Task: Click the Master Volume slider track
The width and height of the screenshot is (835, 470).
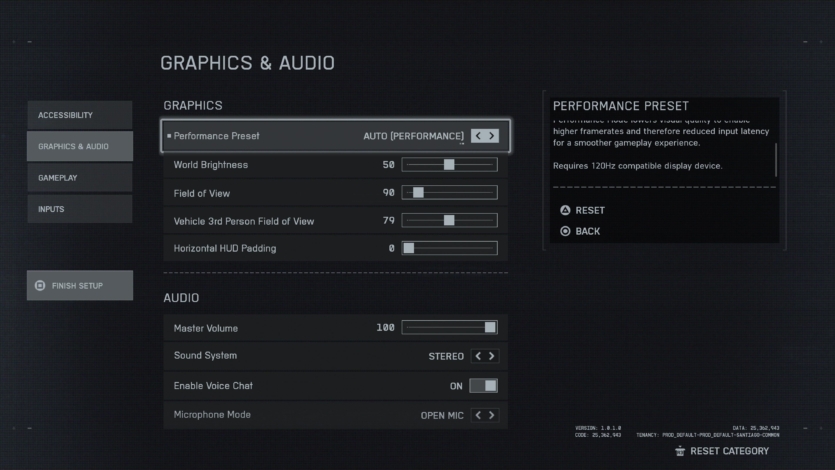Action: coord(449,327)
